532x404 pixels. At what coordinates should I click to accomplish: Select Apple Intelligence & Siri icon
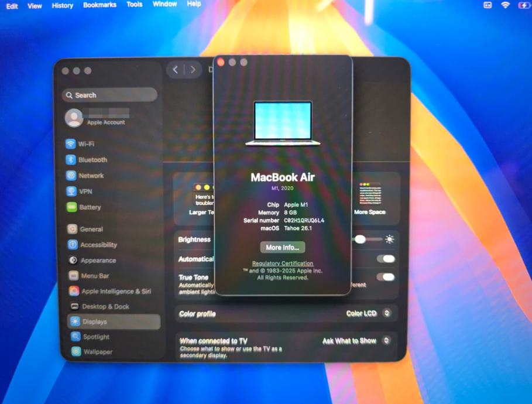(74, 291)
